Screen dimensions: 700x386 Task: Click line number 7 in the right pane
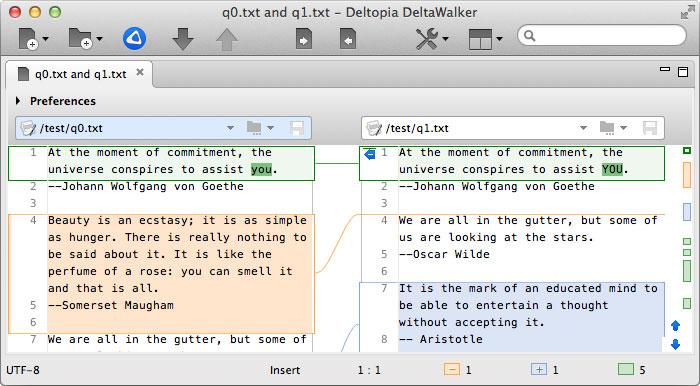click(x=384, y=288)
